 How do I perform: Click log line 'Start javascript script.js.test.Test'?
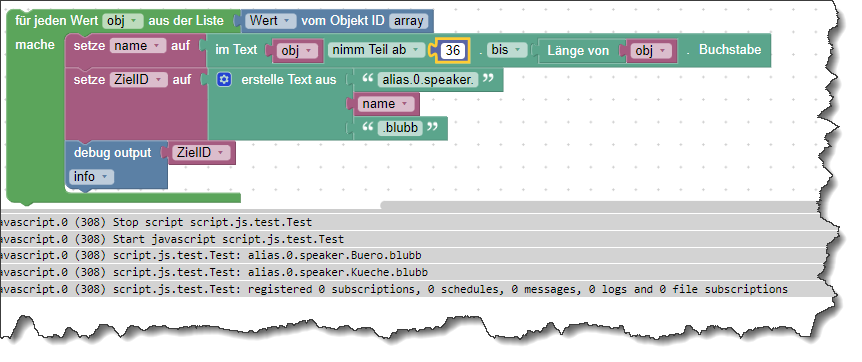click(x=228, y=239)
